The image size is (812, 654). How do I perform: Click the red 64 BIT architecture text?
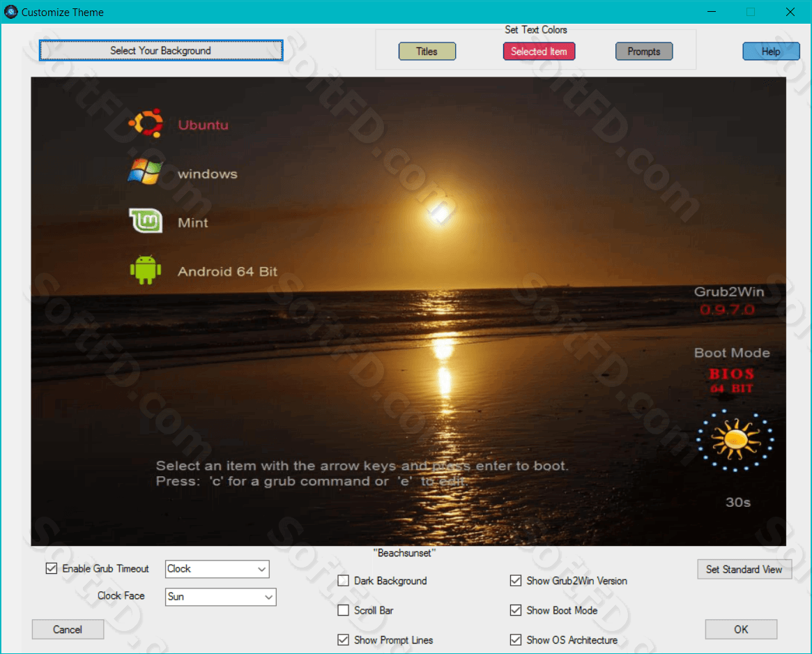pyautogui.click(x=732, y=388)
